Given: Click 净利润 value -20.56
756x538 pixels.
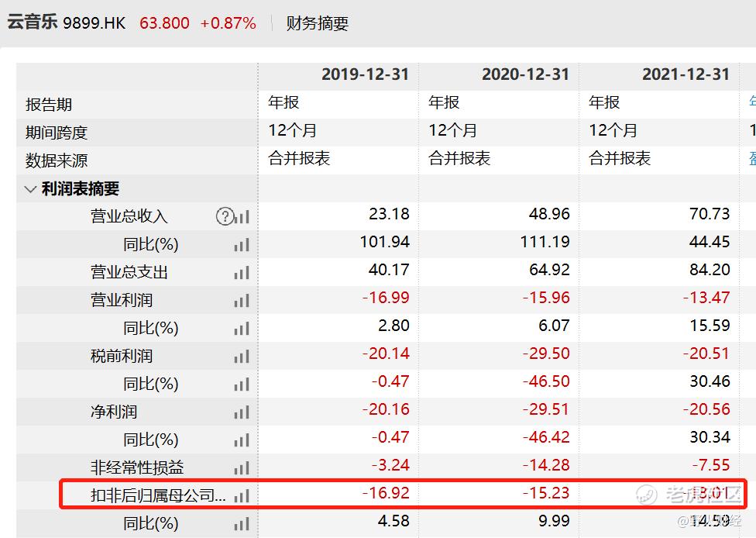Looking at the screenshot, I should pyautogui.click(x=706, y=409).
